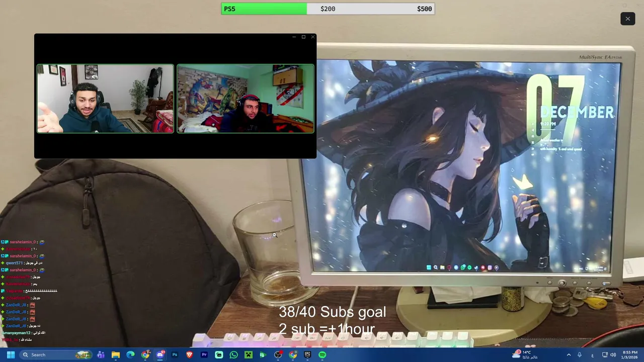The image size is (644, 362).
Task: Show hidden system tray icons
Action: [x=569, y=355]
